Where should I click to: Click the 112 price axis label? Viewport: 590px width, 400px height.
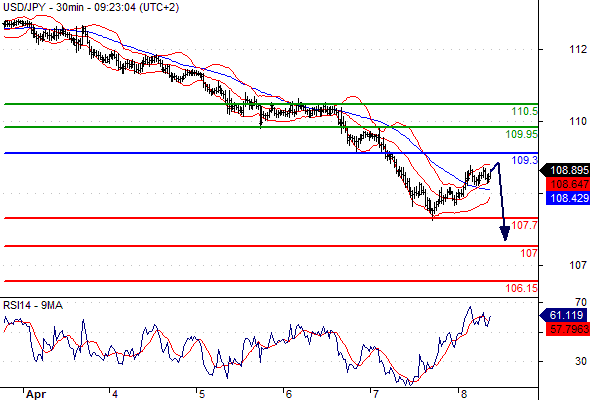tap(578, 49)
